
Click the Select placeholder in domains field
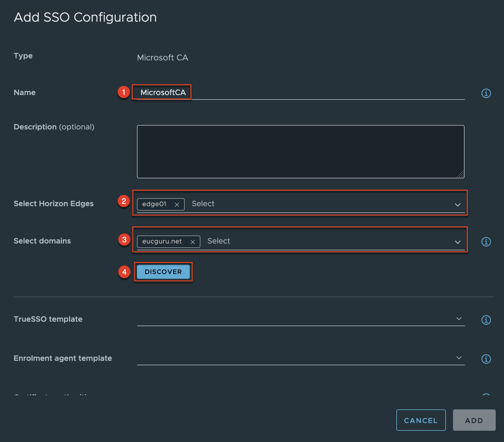[219, 241]
